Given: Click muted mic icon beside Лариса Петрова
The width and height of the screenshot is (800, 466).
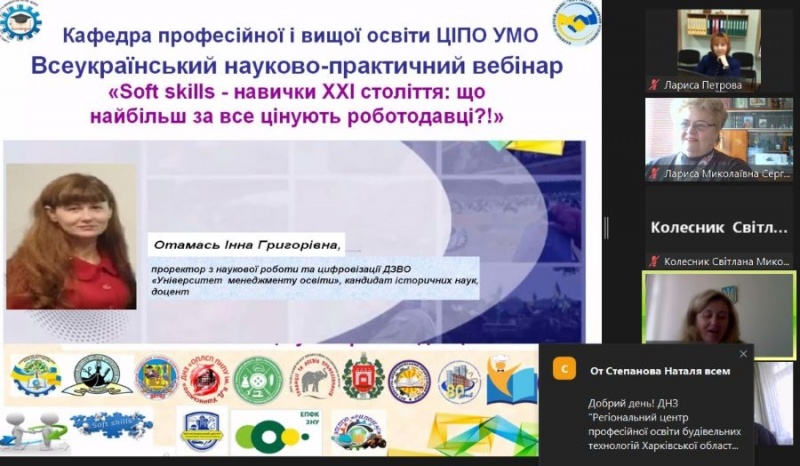Looking at the screenshot, I should click(655, 85).
